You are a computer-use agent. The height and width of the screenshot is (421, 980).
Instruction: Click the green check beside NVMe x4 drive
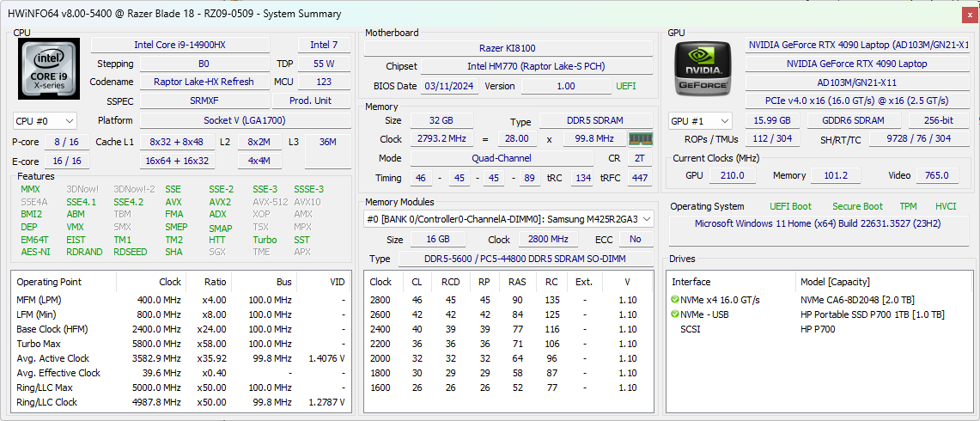675,300
